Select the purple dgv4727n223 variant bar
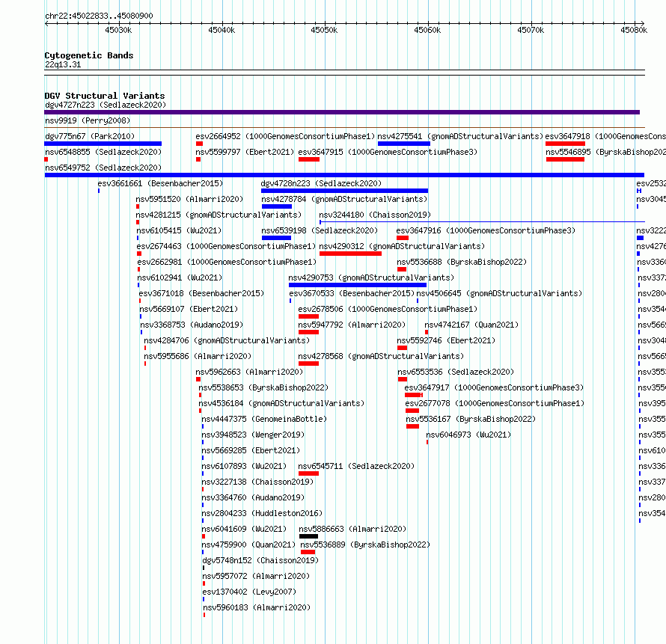The height and width of the screenshot is (644, 666). point(342,112)
